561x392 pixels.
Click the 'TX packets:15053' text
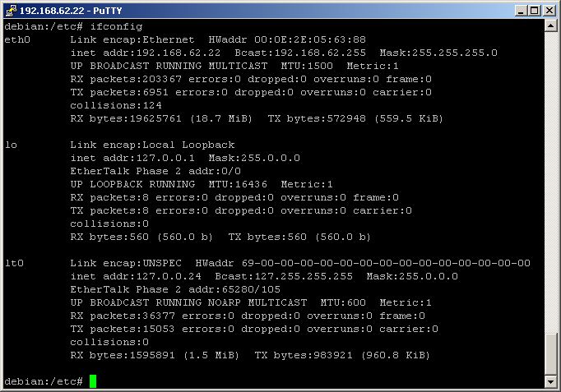tap(123, 329)
